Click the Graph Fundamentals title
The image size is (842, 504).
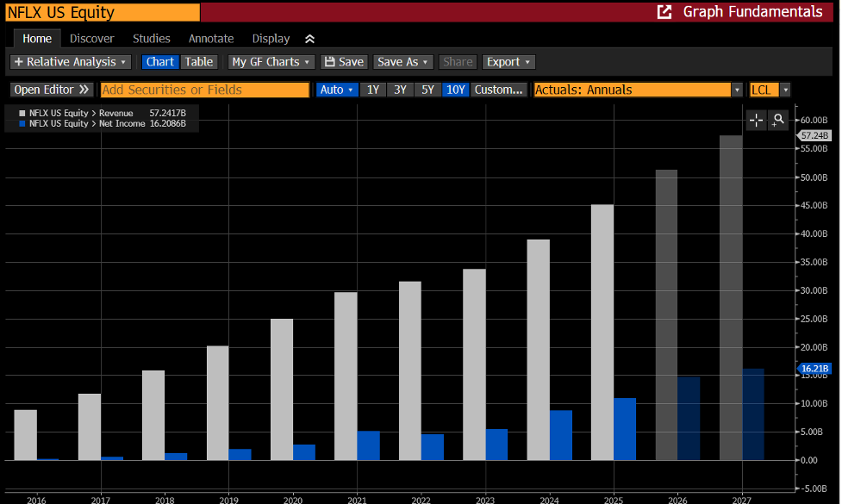(x=752, y=12)
